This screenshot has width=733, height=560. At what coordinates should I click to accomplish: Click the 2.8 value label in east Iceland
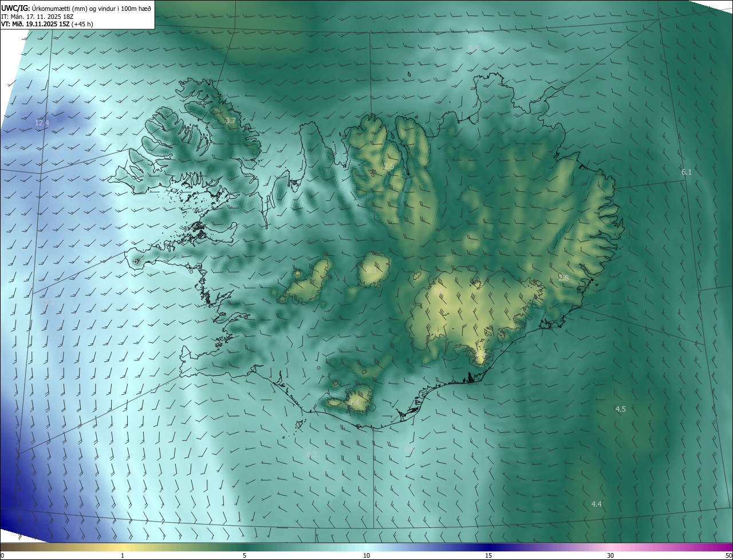click(x=563, y=278)
